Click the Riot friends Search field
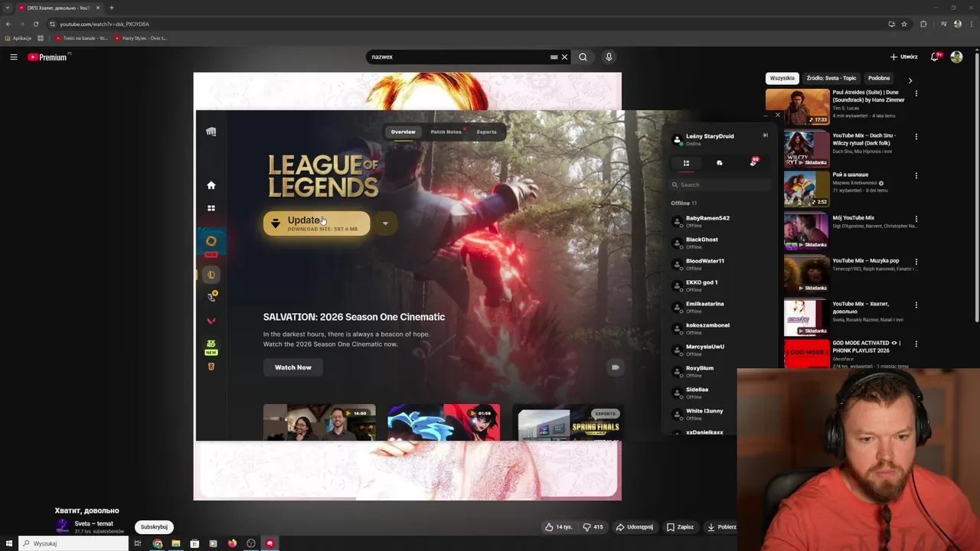The image size is (980, 551). tap(720, 184)
